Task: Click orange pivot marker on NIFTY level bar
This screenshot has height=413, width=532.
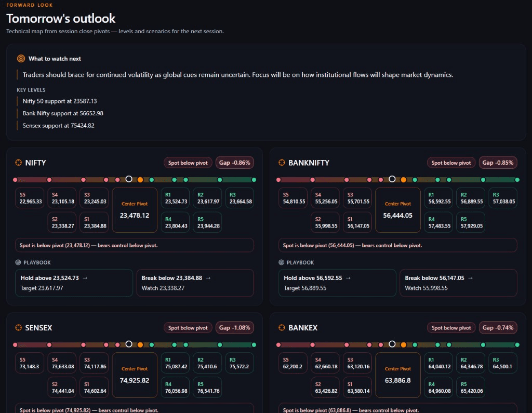Action: click(140, 180)
